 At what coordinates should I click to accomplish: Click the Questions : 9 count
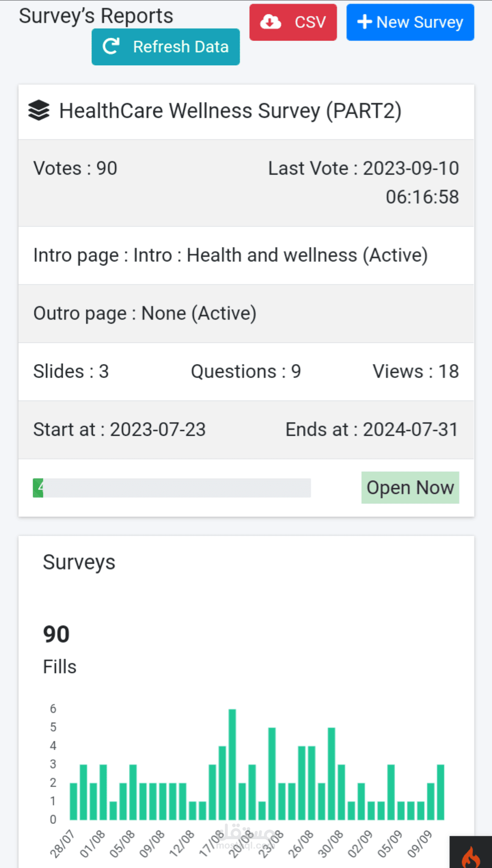click(x=246, y=371)
